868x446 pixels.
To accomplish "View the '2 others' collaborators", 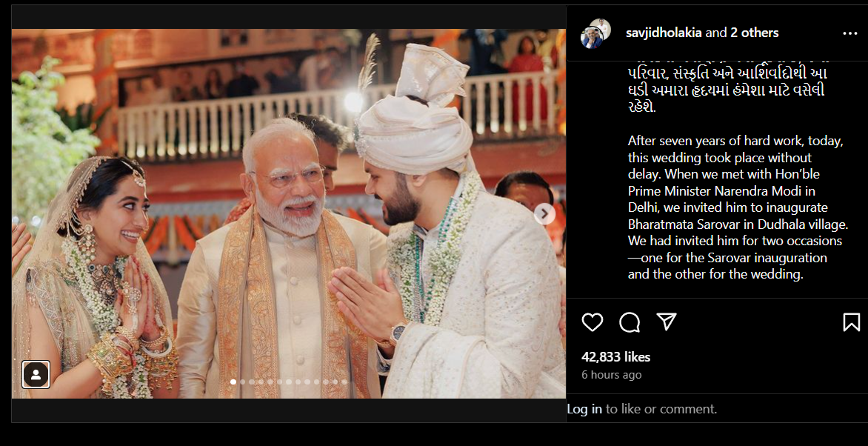I will 754,33.
